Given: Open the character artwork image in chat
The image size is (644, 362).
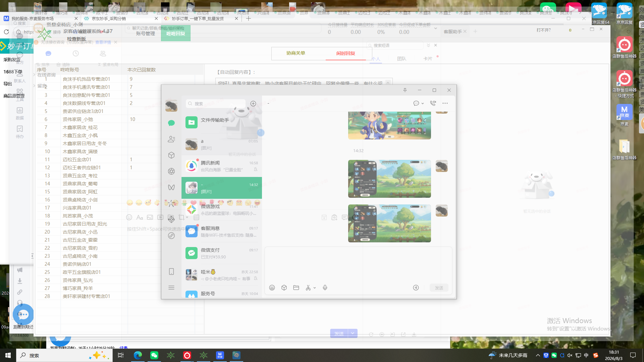Looking at the screenshot, I should coord(389,126).
